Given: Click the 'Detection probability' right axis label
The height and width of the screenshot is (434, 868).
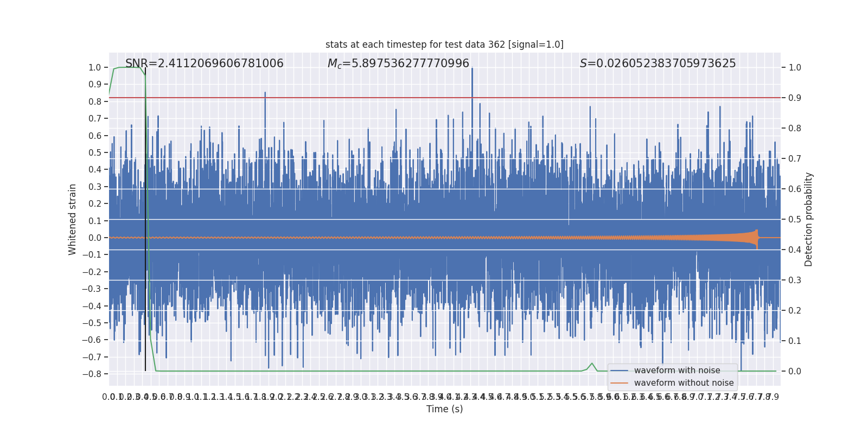Looking at the screenshot, I should pos(809,219).
